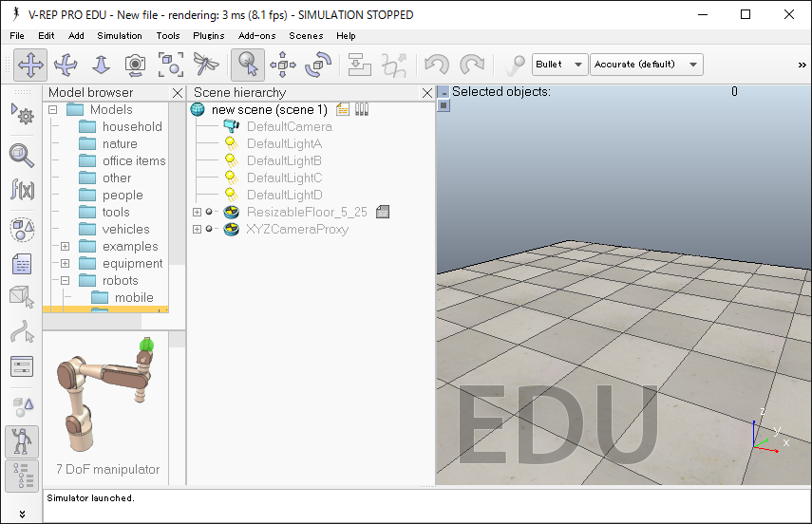Expand the sidebar overflow chevron at bottom
The image size is (812, 524).
[x=22, y=514]
